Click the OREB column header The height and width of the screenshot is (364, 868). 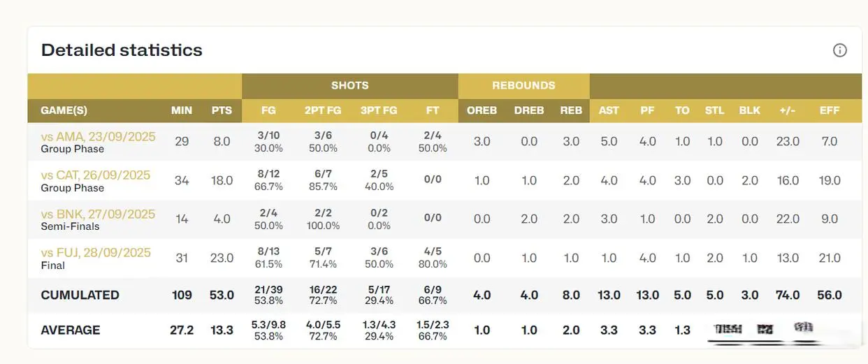tap(482, 110)
